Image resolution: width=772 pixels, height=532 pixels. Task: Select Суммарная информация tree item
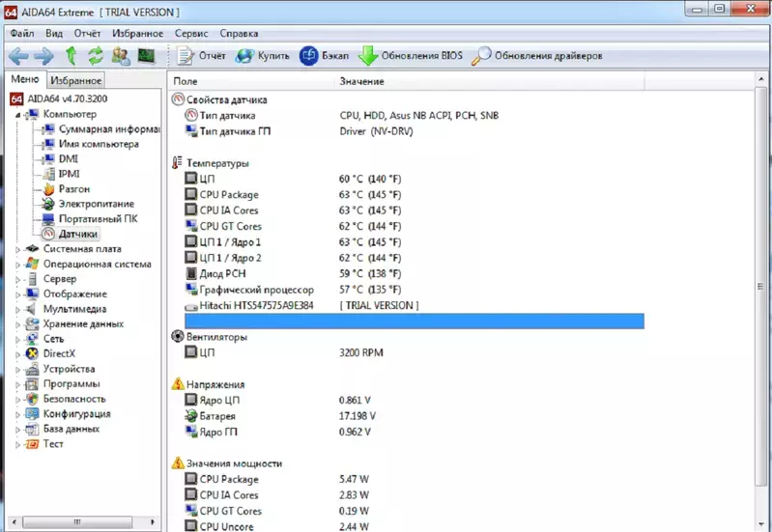pyautogui.click(x=100, y=129)
